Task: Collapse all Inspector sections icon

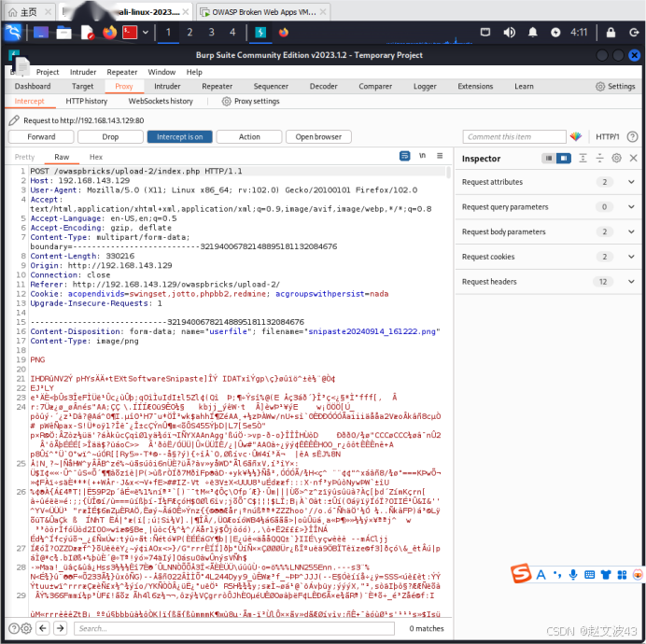Action: [600, 159]
